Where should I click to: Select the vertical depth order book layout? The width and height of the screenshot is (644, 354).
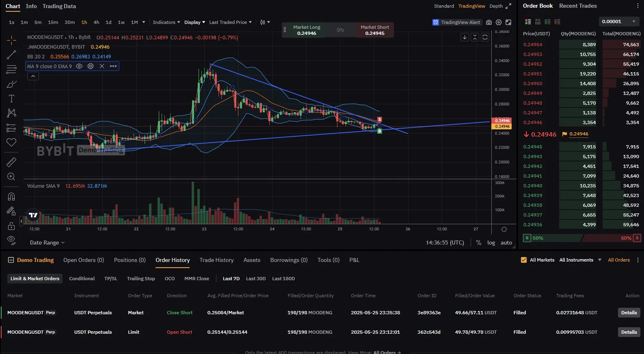tap(538, 21)
